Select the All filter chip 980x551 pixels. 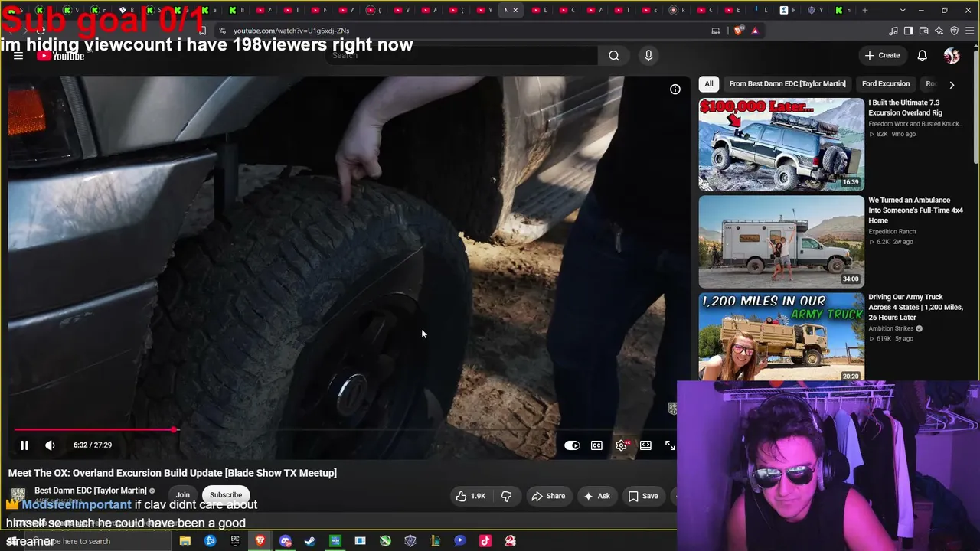[709, 84]
